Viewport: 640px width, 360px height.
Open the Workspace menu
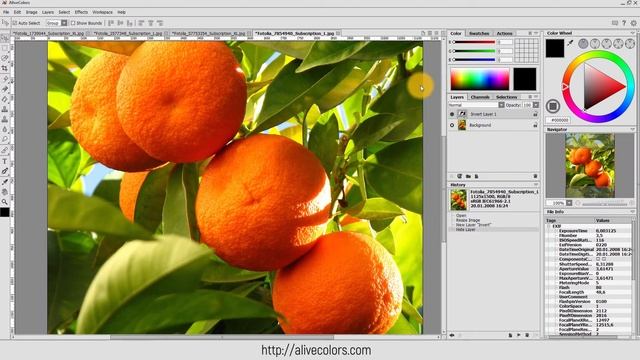click(x=102, y=12)
